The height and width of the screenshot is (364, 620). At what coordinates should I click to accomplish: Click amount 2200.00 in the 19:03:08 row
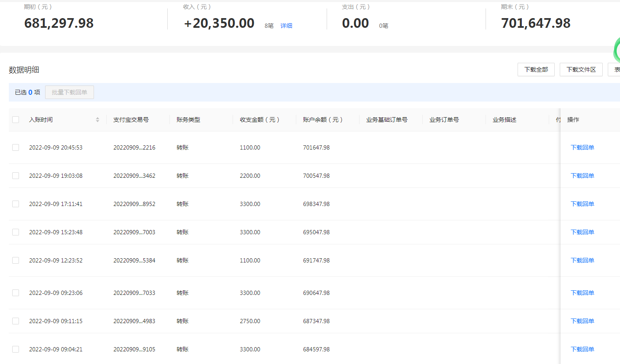click(x=250, y=176)
